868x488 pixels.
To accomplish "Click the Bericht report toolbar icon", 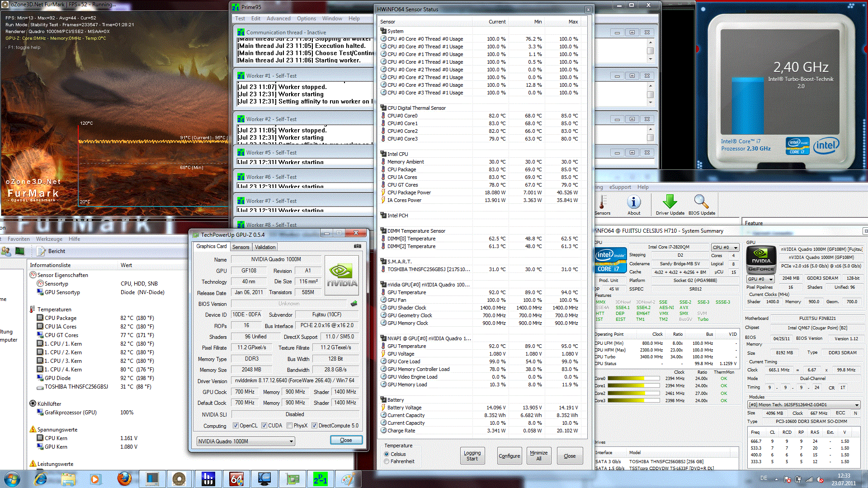I will [x=41, y=251].
